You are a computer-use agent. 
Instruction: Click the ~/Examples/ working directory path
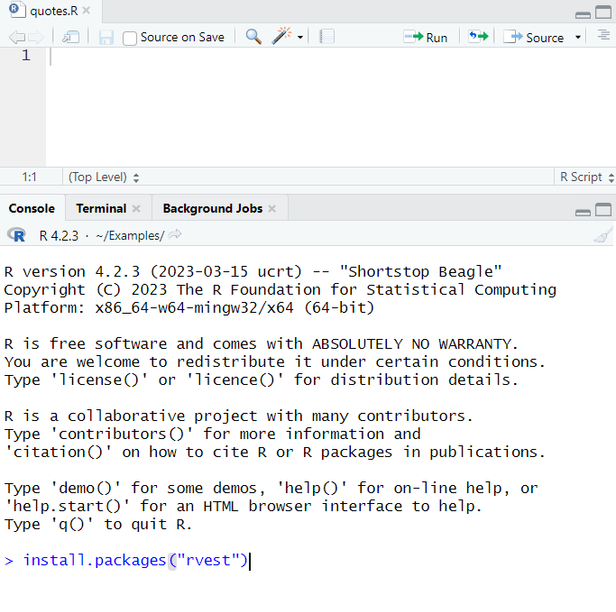(x=130, y=236)
